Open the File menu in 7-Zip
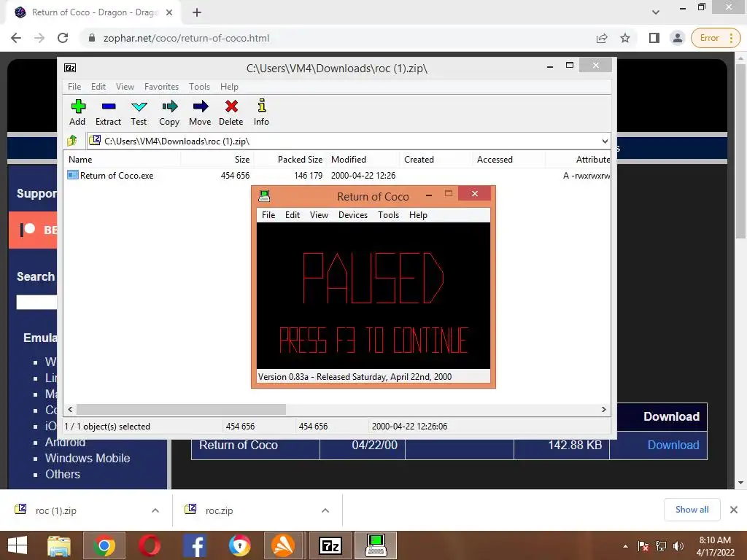The width and height of the screenshot is (747, 560). (x=74, y=87)
